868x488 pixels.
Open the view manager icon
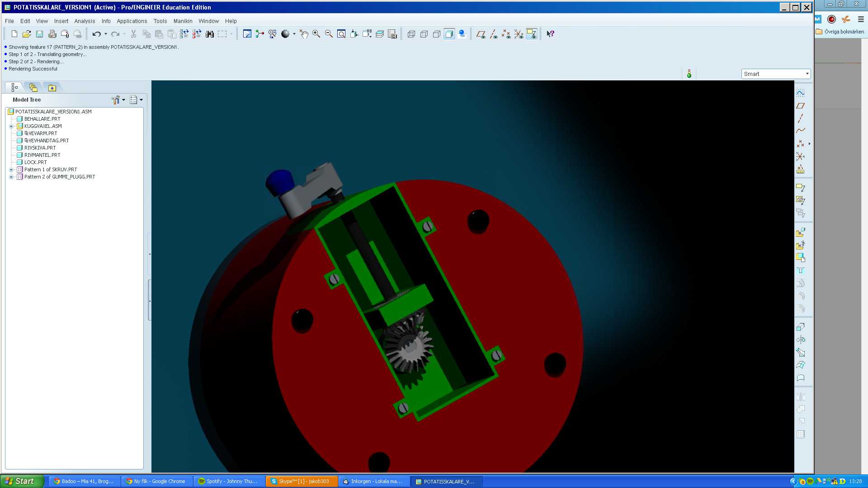[x=392, y=34]
